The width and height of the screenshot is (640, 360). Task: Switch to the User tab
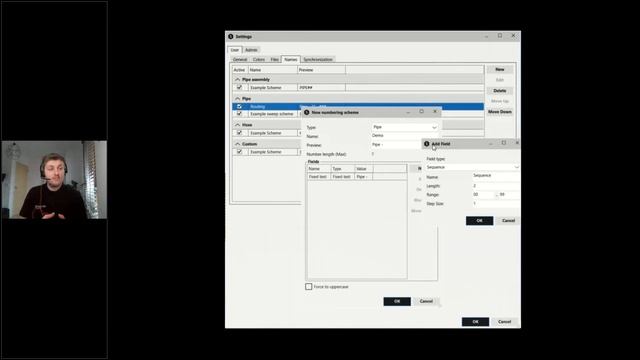click(235, 50)
